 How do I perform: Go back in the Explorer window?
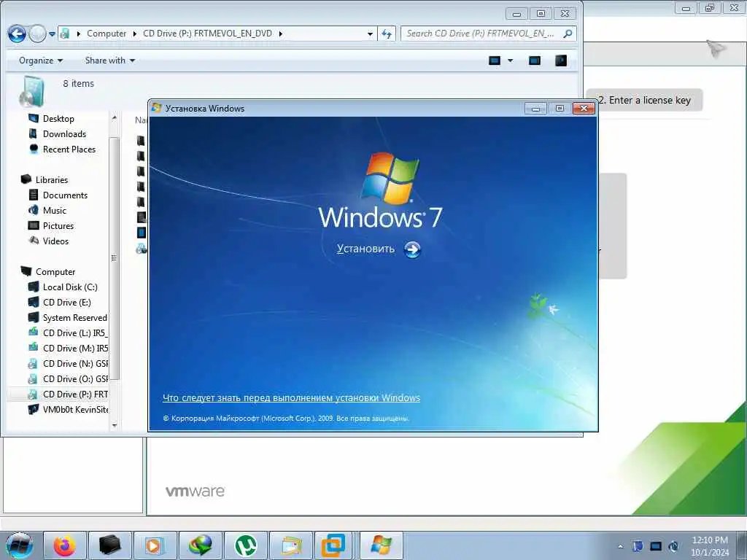(17, 34)
